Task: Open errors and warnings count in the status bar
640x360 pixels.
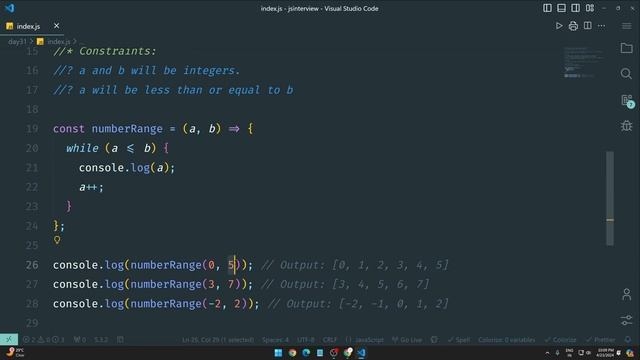Action: (x=43, y=340)
